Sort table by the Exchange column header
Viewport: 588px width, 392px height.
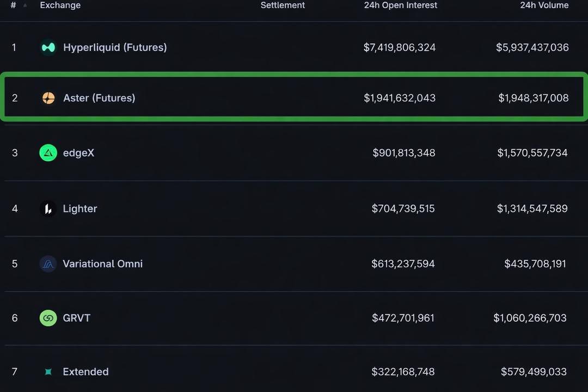pyautogui.click(x=60, y=5)
